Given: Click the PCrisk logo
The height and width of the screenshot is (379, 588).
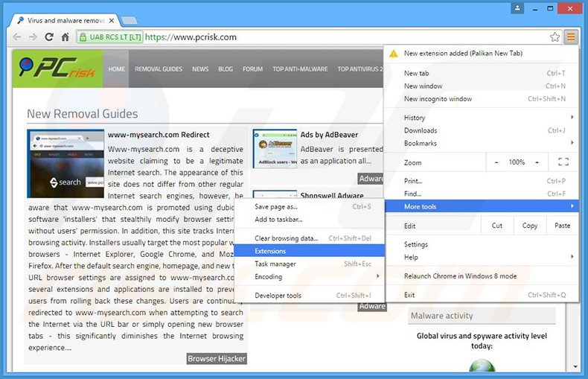Looking at the screenshot, I should point(57,69).
